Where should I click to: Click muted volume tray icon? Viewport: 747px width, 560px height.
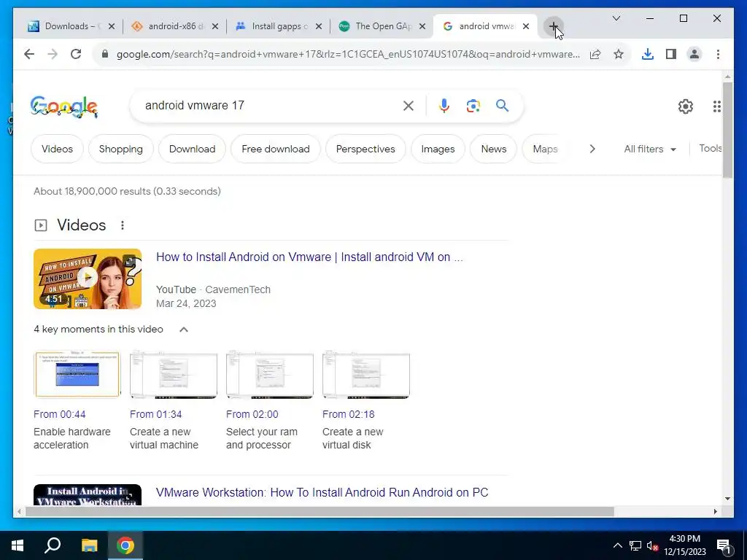652,545
